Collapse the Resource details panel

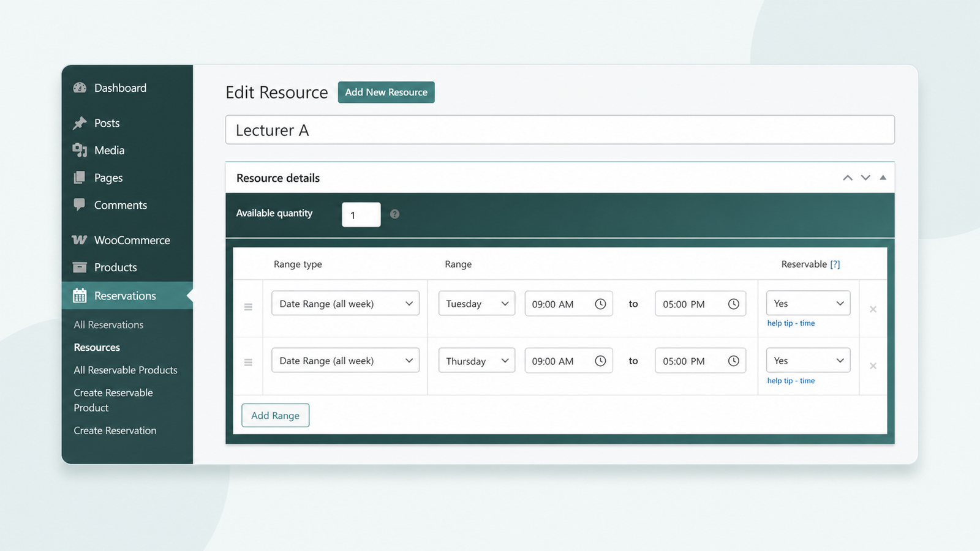point(883,178)
